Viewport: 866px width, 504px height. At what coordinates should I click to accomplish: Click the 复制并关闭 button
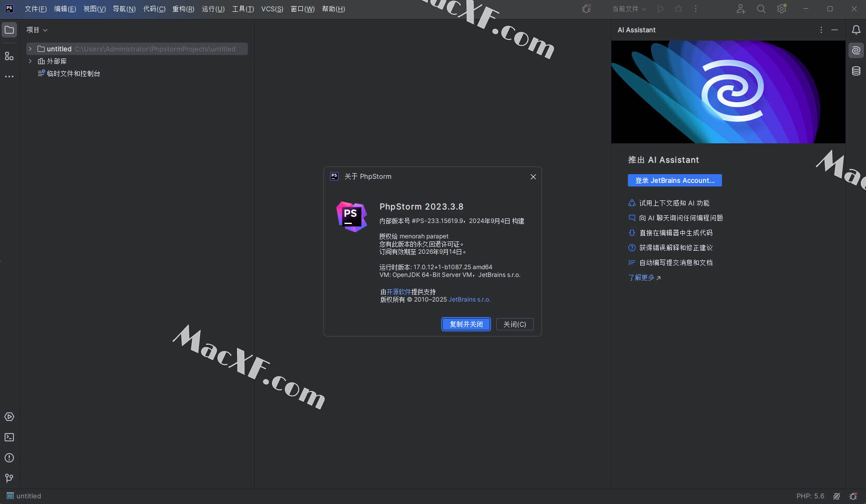pos(466,324)
